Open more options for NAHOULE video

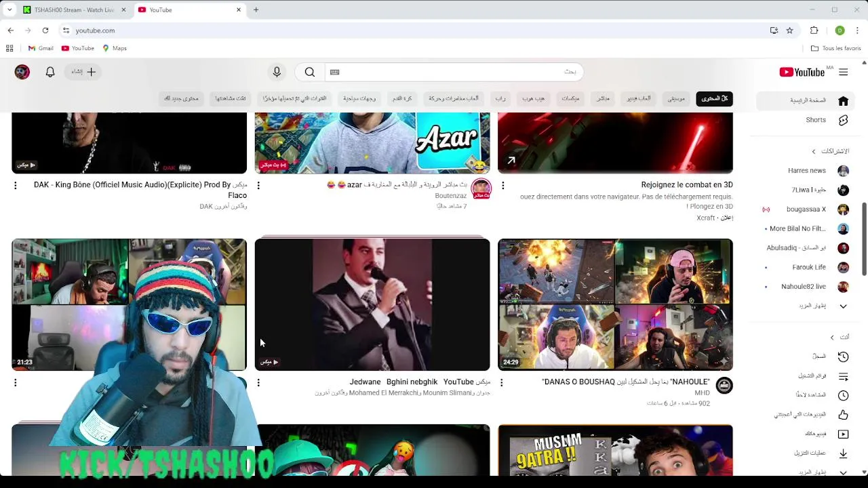[x=502, y=383]
